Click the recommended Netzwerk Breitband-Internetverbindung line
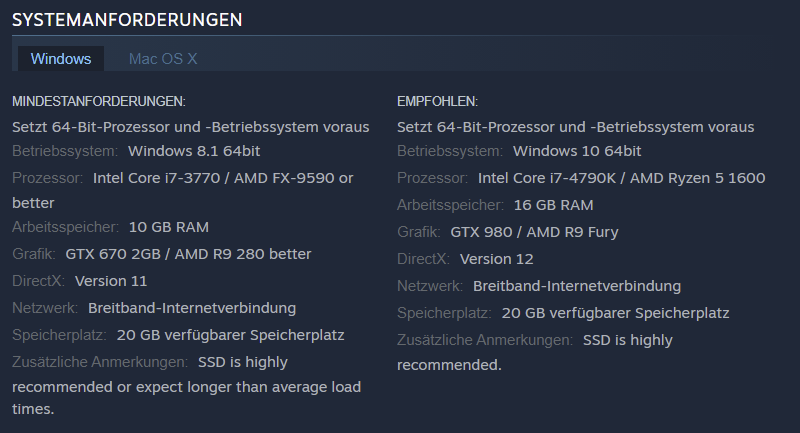Image resolution: width=800 pixels, height=433 pixels. coord(577,286)
